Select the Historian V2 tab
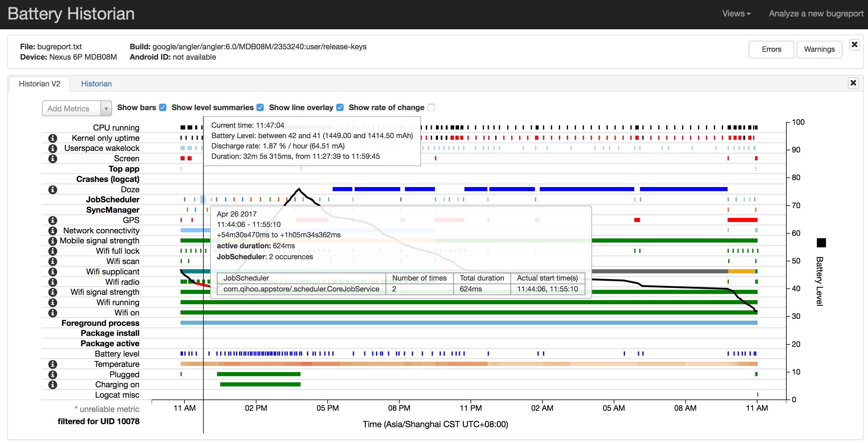Viewport: 868px width, 443px height. pos(39,84)
